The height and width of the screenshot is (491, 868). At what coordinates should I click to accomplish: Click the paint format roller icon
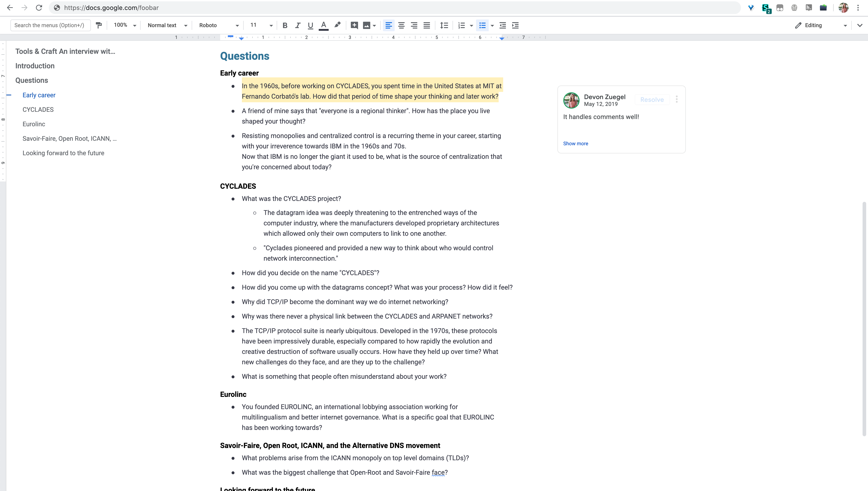[99, 25]
